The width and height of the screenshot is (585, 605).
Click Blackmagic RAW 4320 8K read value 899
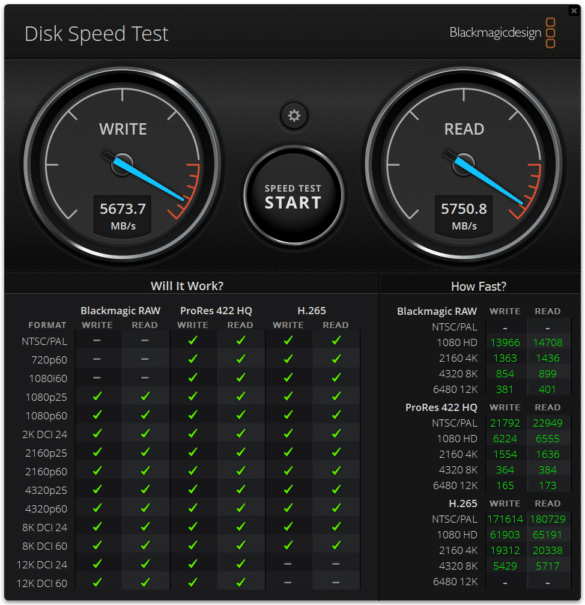pos(548,374)
